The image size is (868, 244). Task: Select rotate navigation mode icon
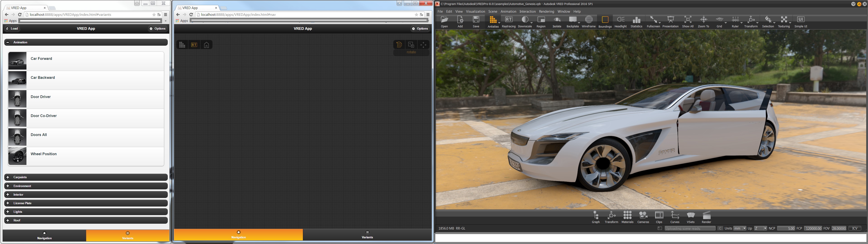(399, 45)
